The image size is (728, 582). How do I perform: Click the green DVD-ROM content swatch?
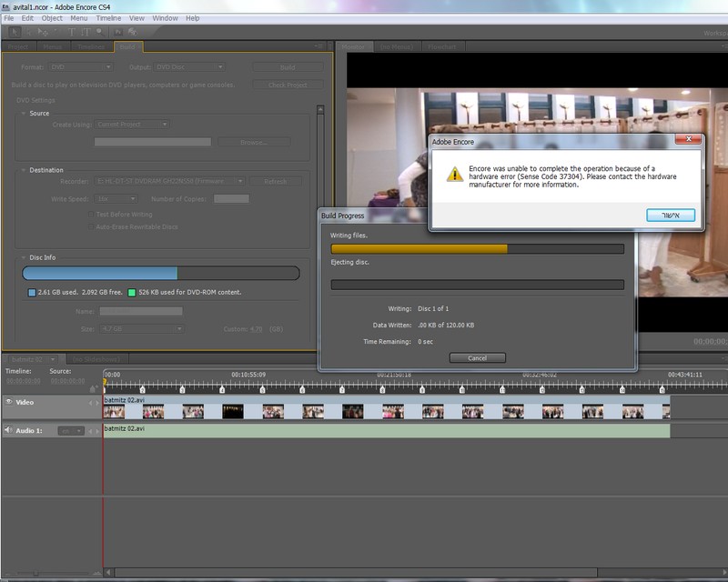coord(132,293)
